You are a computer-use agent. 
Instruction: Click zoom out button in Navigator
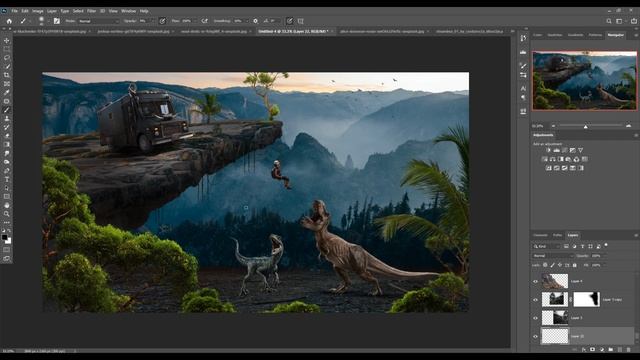[x=553, y=126]
